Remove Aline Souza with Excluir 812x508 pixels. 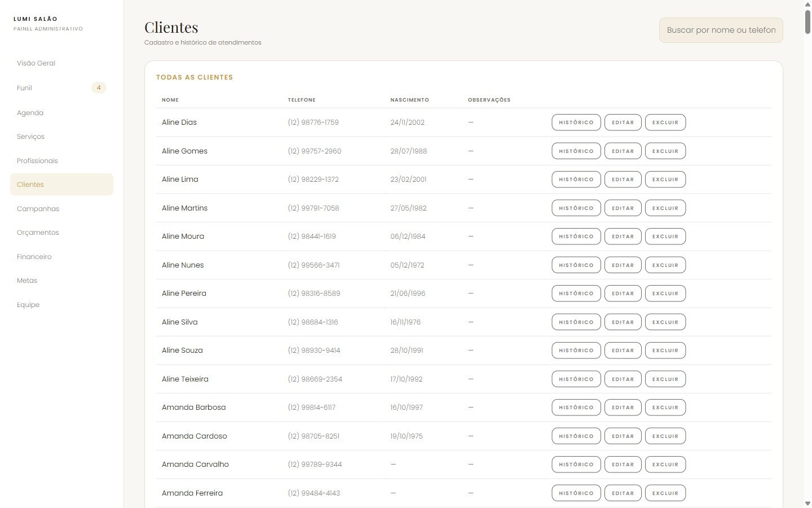coord(665,351)
